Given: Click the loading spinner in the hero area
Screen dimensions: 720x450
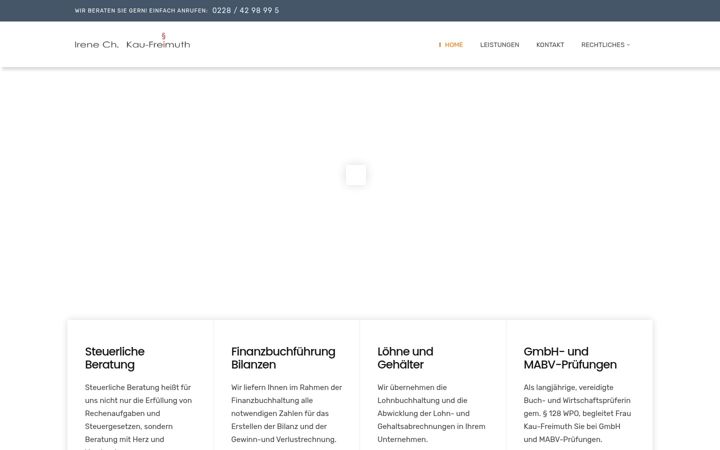Looking at the screenshot, I should coord(356,175).
